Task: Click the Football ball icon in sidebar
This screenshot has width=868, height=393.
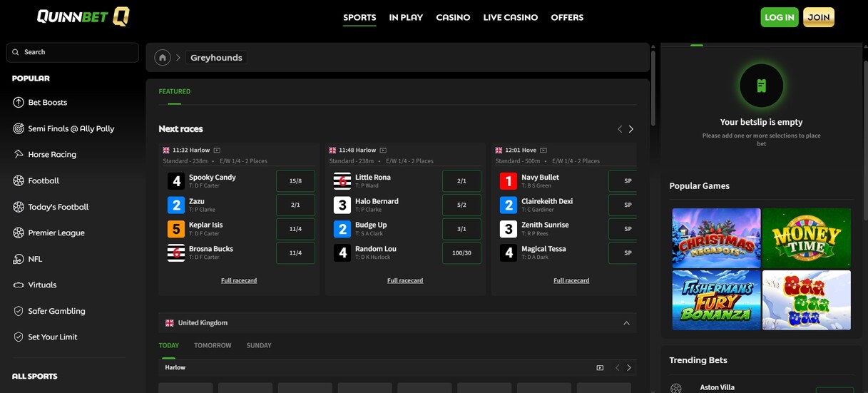Action: [19, 180]
